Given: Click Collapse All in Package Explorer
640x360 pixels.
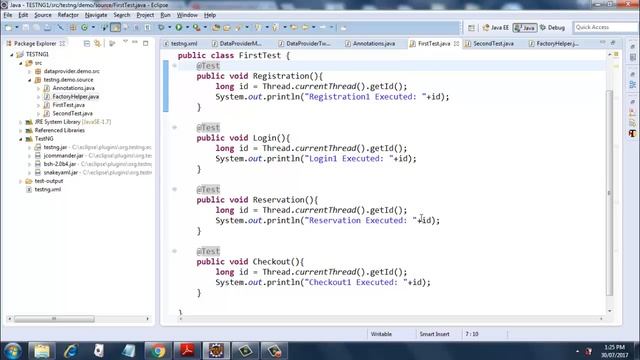Looking at the screenshot, I should [87, 43].
